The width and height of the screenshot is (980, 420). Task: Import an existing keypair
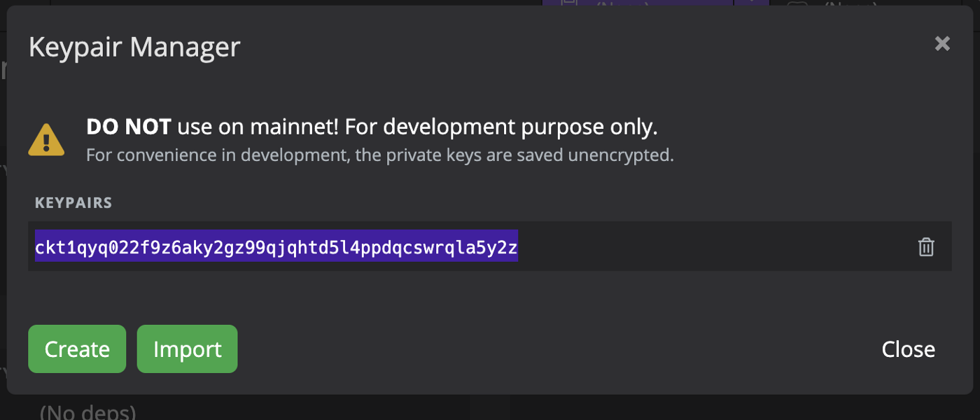[x=187, y=349]
